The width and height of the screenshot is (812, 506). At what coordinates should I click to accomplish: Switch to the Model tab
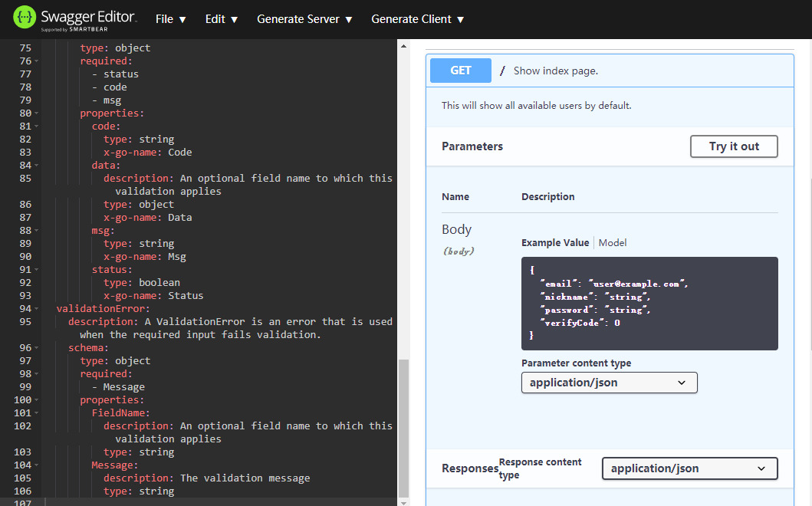612,242
